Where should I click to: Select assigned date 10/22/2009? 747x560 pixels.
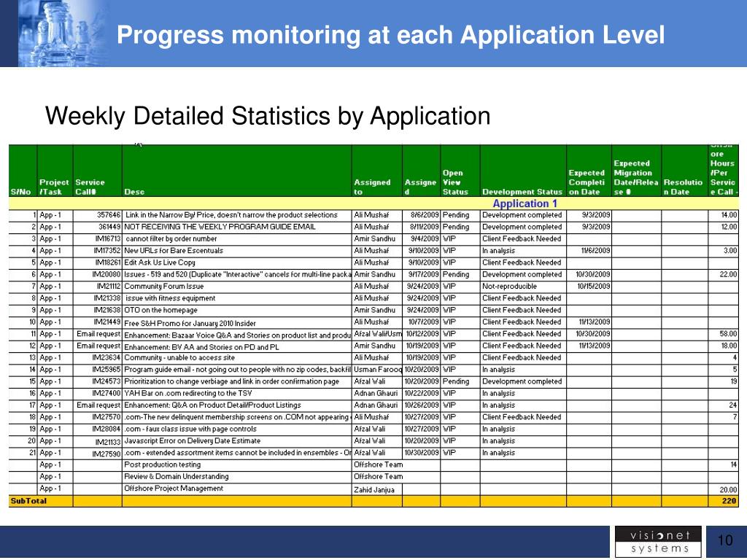click(x=422, y=394)
